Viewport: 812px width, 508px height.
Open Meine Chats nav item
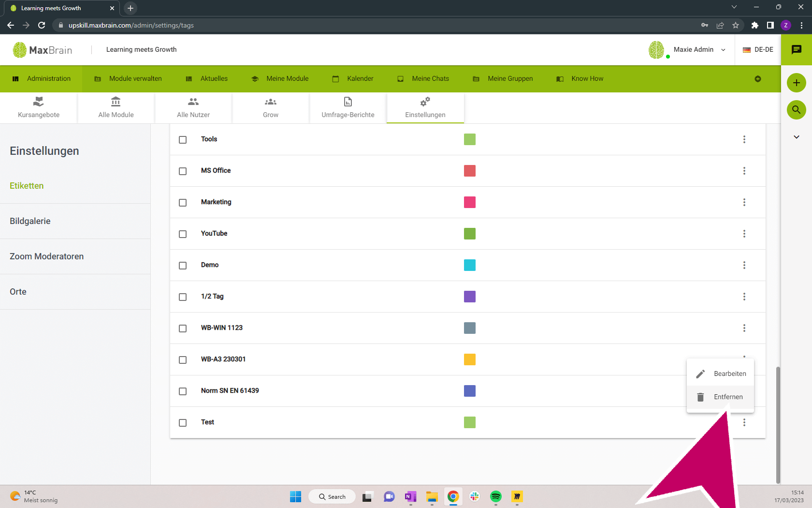click(423, 79)
